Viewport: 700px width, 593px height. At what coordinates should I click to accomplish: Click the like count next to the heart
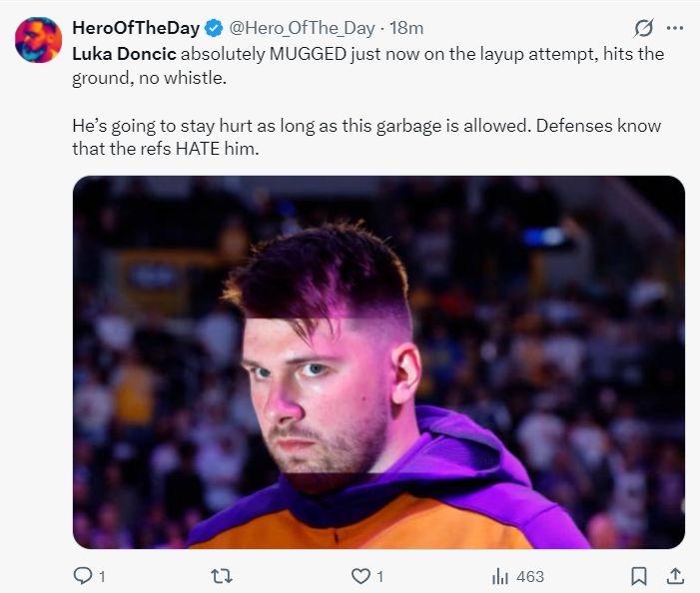point(380,576)
